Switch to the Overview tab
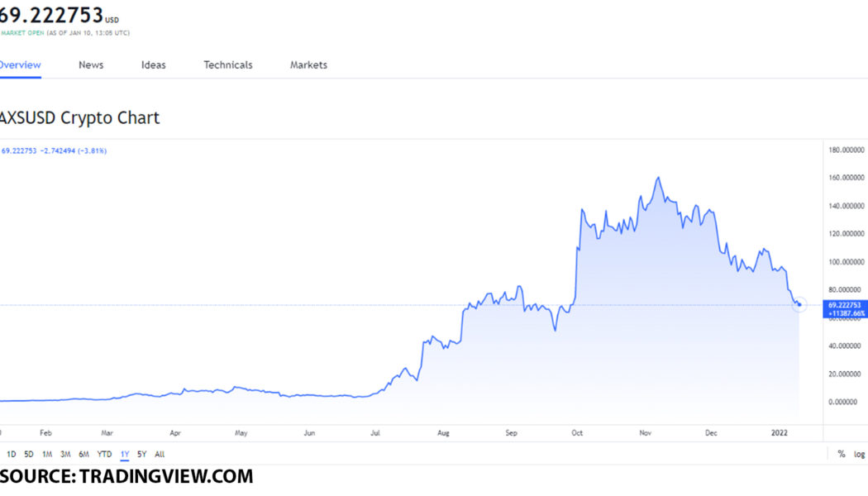Image resolution: width=868 pixels, height=496 pixels. tap(20, 64)
